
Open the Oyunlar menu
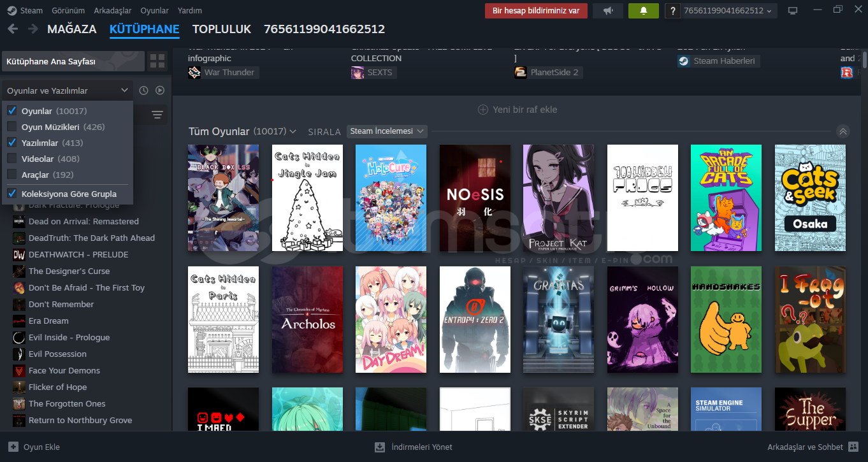[x=154, y=10]
